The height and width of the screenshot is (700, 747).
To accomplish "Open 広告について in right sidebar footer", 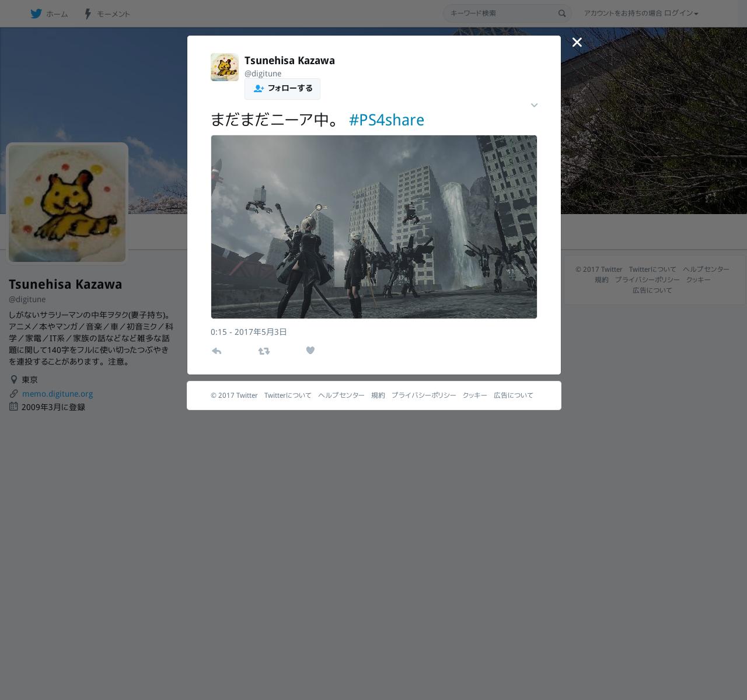I will (x=652, y=290).
